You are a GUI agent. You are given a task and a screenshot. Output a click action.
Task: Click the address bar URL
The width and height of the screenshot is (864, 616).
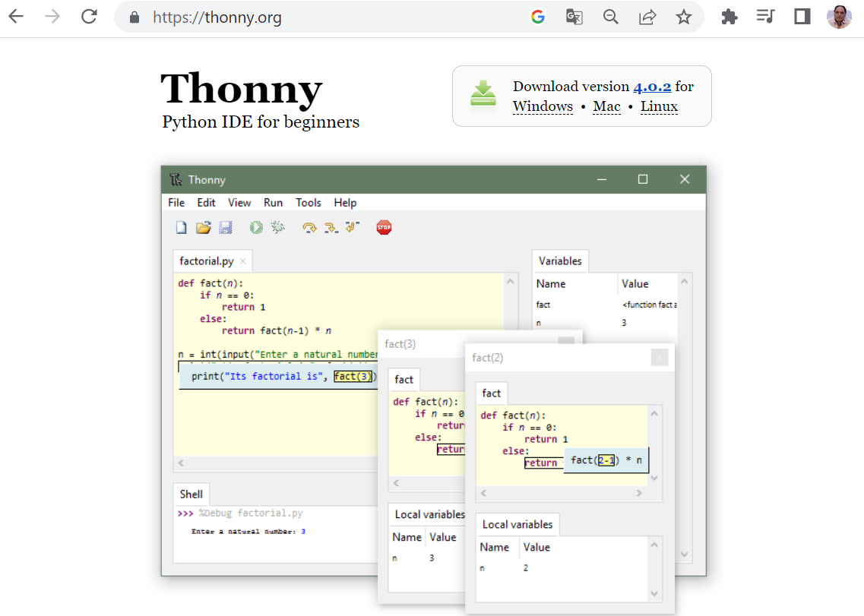[217, 17]
